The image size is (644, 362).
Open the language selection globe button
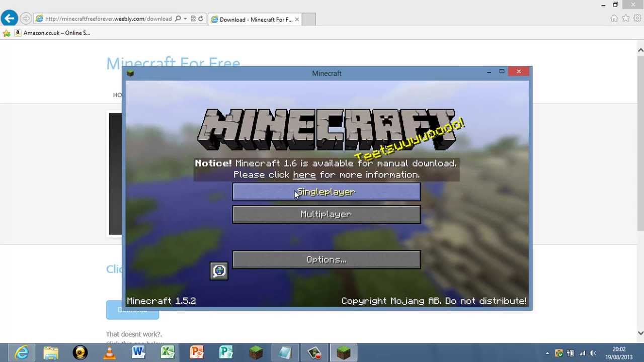coord(219,271)
